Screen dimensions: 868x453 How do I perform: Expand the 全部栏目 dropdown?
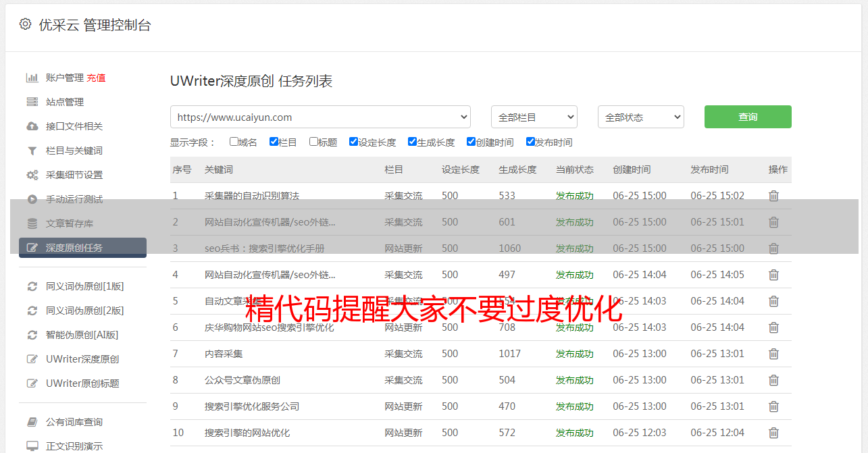(534, 117)
